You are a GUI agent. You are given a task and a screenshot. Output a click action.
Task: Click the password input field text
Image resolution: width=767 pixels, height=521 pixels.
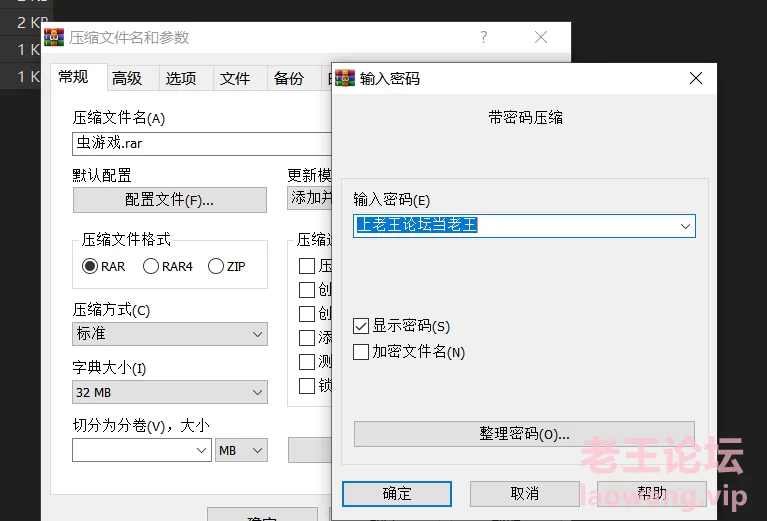(417, 225)
